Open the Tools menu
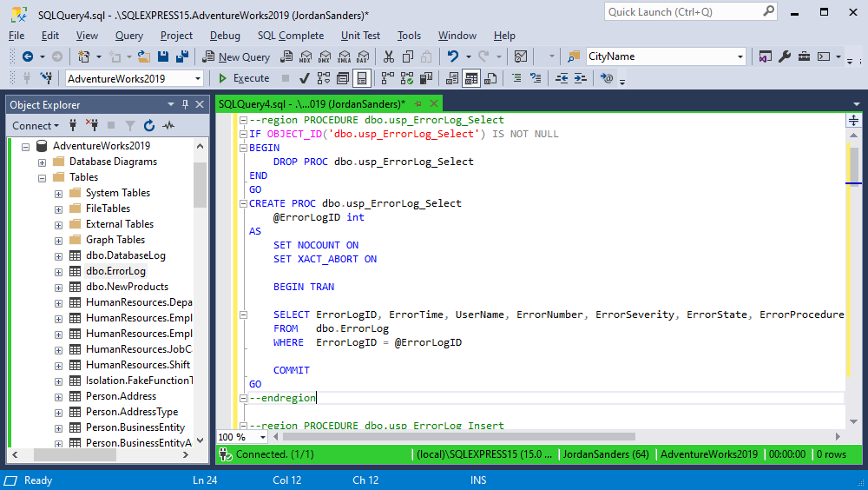The width and height of the screenshot is (868, 490). pyautogui.click(x=409, y=36)
